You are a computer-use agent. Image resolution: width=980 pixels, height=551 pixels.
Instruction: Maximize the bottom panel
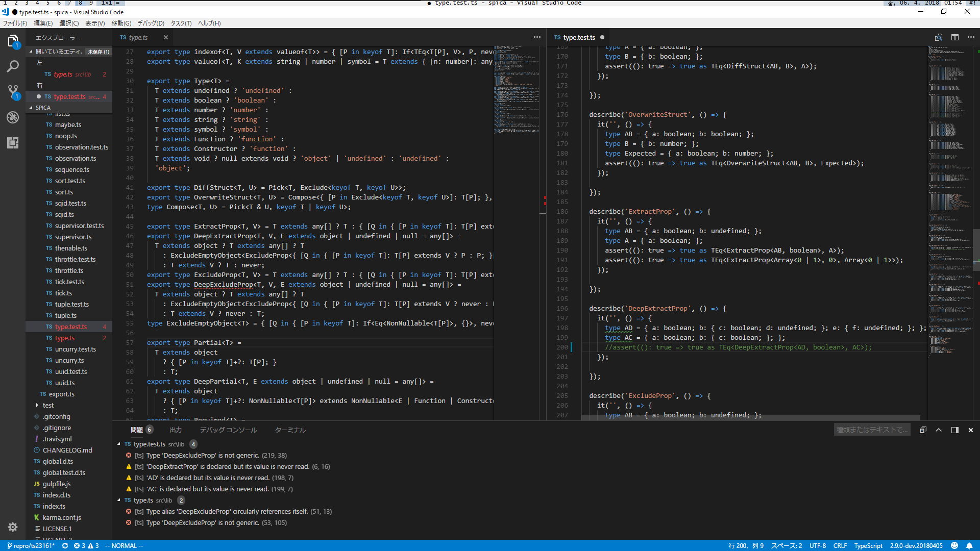tap(954, 430)
